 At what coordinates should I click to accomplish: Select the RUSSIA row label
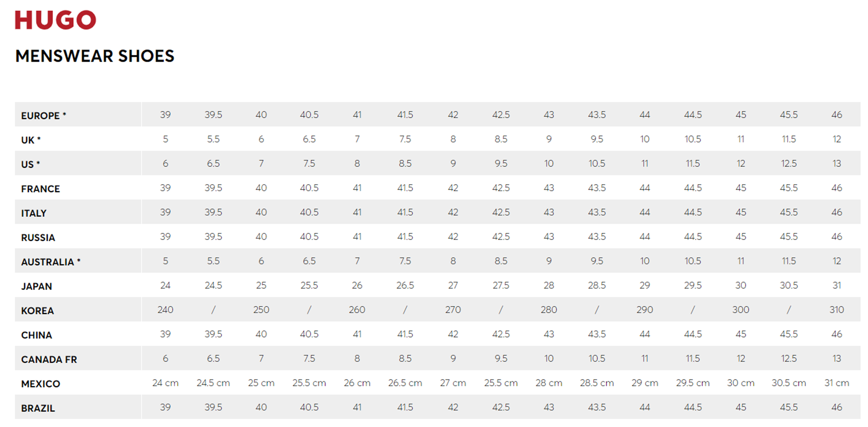pos(38,237)
